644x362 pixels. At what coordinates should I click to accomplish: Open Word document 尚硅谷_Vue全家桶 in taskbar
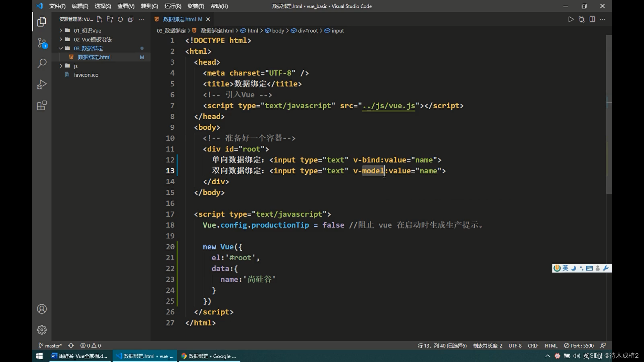pos(79,356)
